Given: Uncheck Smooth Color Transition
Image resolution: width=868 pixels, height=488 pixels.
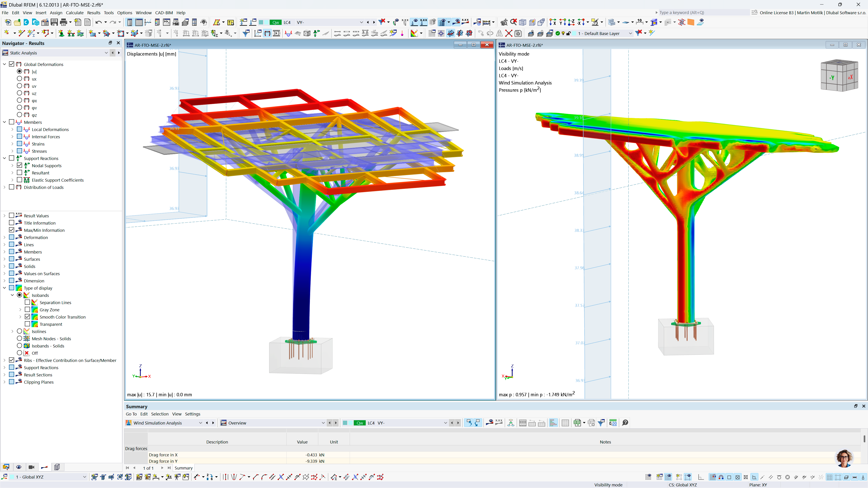Looking at the screenshot, I should [28, 317].
